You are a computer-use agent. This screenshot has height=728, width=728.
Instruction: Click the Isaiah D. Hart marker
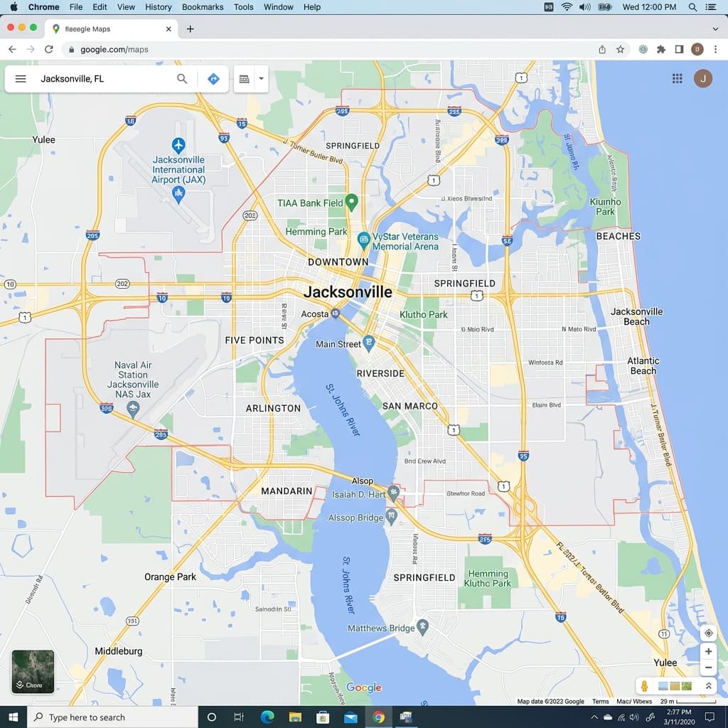[x=393, y=493]
